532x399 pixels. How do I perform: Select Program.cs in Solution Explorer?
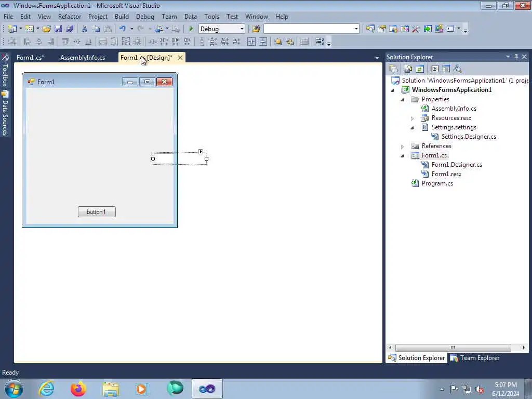coord(437,183)
